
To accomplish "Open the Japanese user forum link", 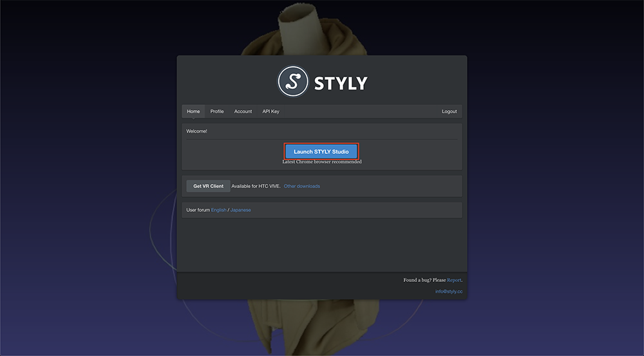I will coord(241,210).
